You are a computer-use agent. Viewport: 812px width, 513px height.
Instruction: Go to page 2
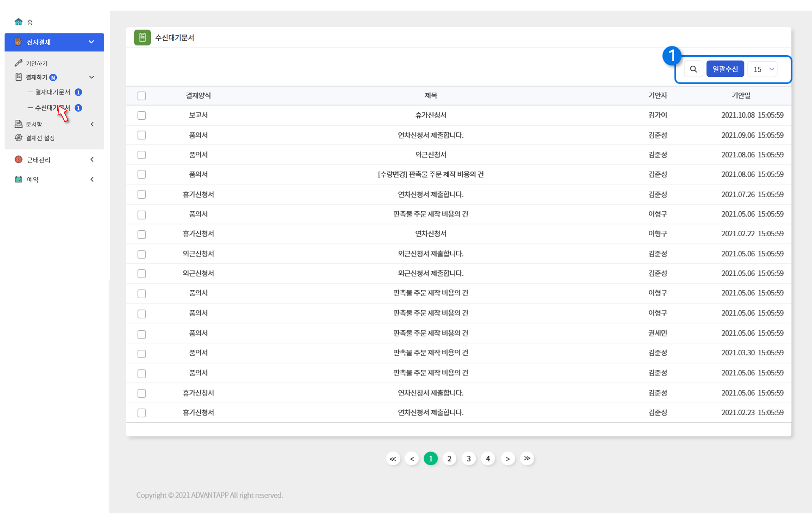tap(449, 459)
